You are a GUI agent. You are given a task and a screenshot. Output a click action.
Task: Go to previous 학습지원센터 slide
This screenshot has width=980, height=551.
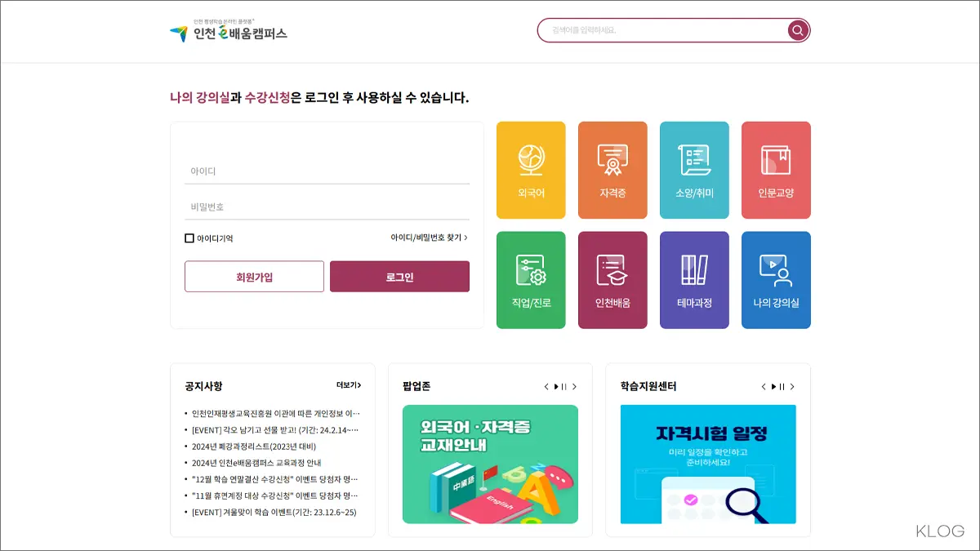[x=764, y=386]
